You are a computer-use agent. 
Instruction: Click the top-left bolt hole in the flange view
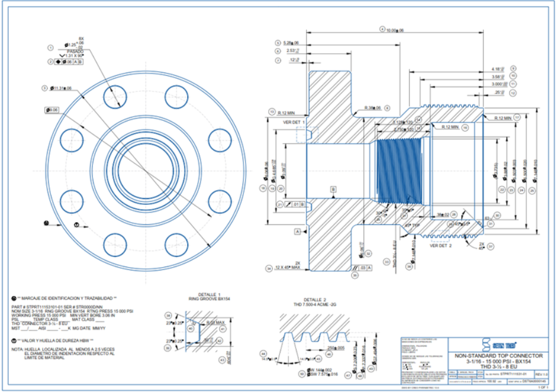[x=111, y=95]
